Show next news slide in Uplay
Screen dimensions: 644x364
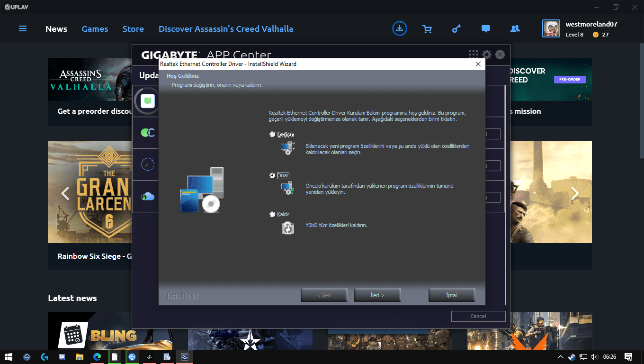coord(575,193)
